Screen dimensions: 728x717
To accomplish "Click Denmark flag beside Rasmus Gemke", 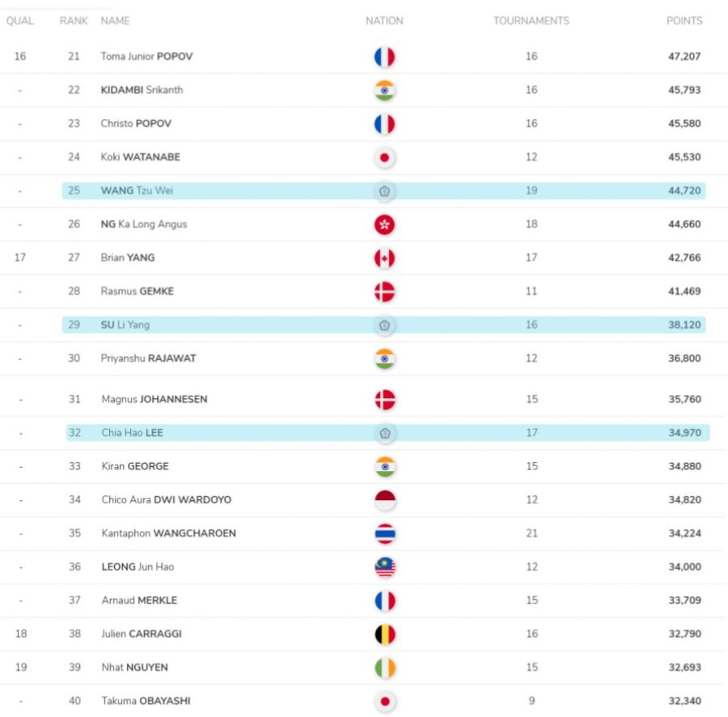I will (384, 291).
